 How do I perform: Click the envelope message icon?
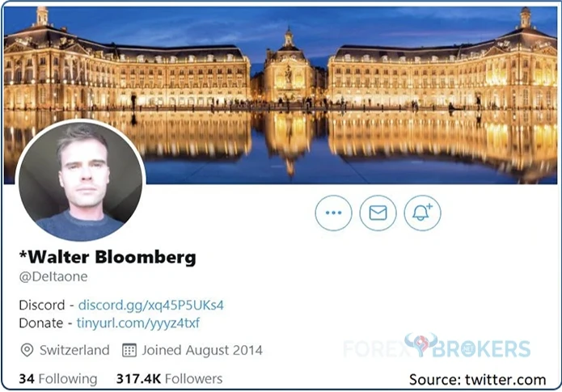(378, 213)
